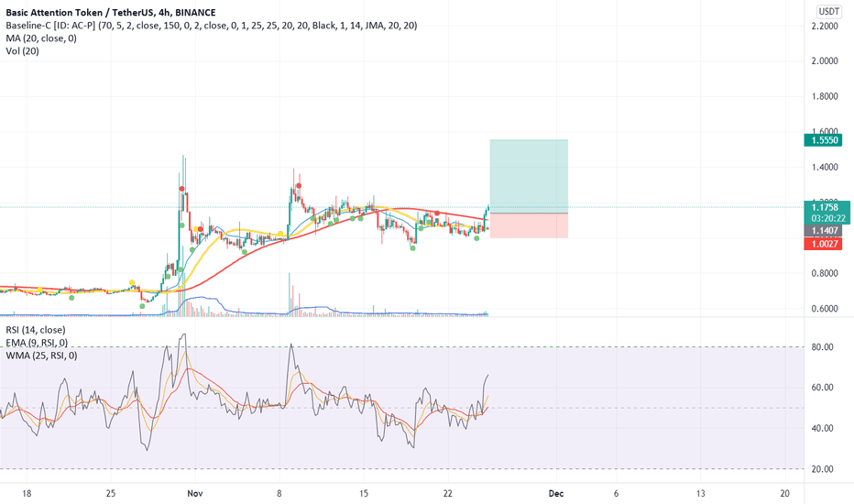The width and height of the screenshot is (854, 504).
Task: Select the red stop-loss zone
Action: point(529,225)
